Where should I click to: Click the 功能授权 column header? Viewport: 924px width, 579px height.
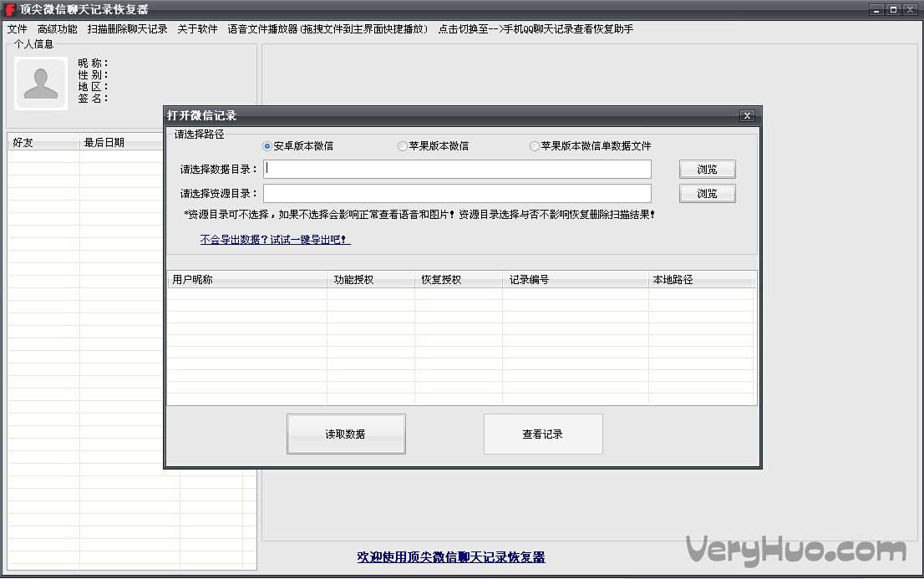(371, 280)
